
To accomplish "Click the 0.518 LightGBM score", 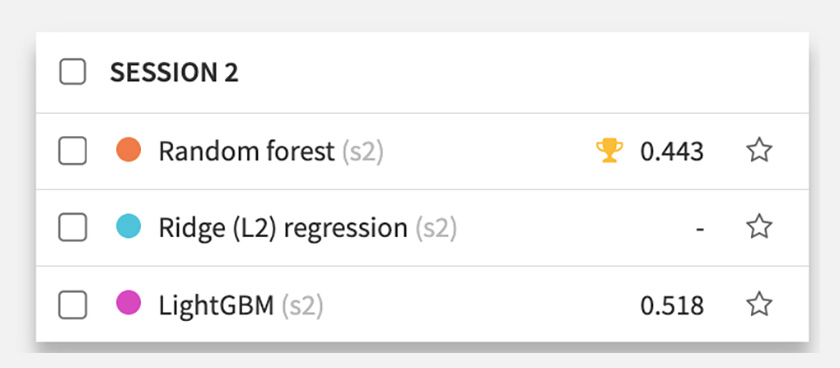I will [672, 305].
